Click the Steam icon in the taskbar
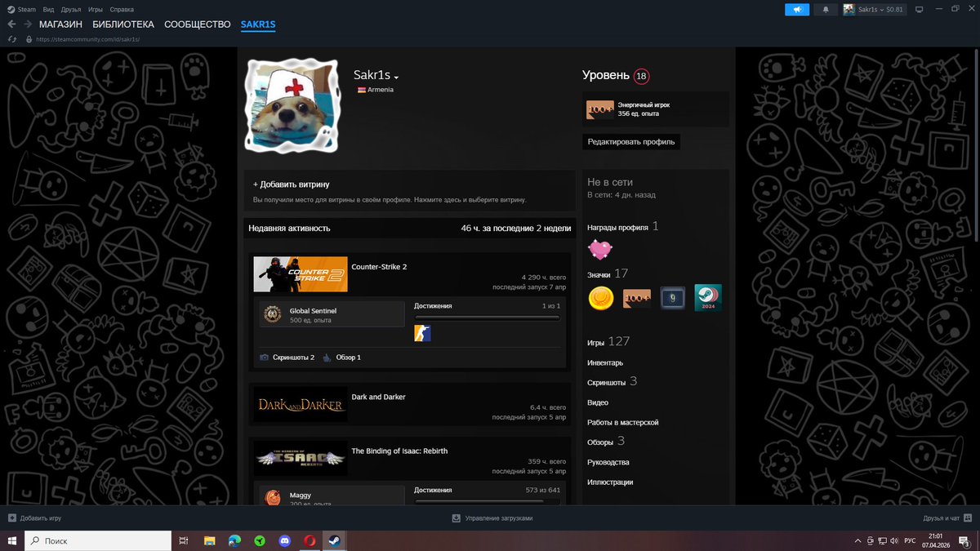The width and height of the screenshot is (980, 551). pos(336,540)
